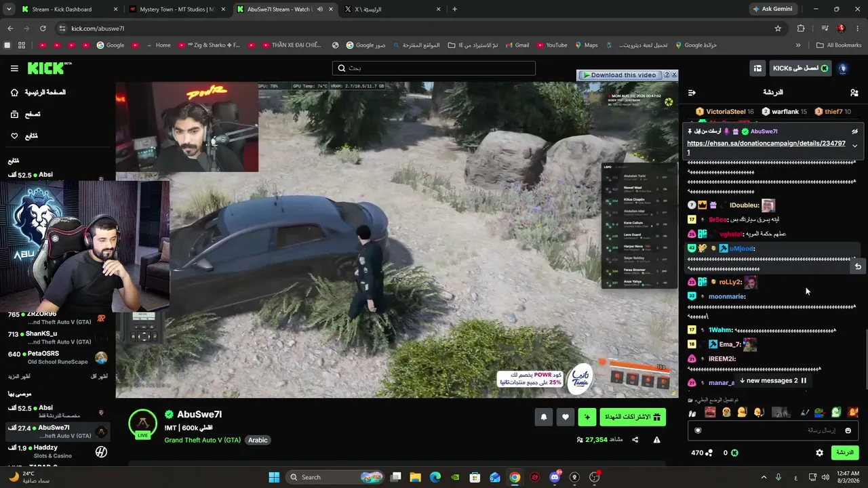The width and height of the screenshot is (868, 488).
Task: Show hidden system tray icons
Action: [x=764, y=477]
